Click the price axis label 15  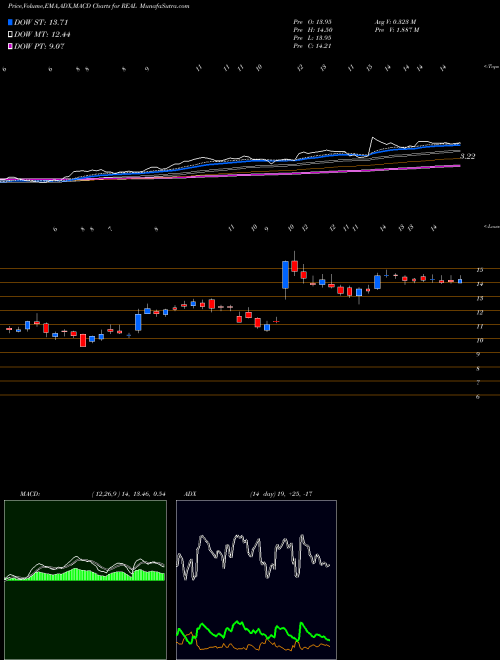(479, 270)
